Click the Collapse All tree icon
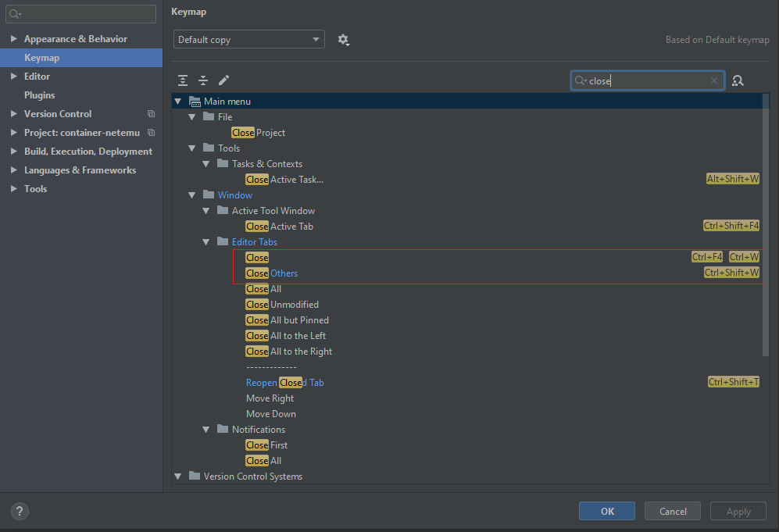Image resolution: width=779 pixels, height=532 pixels. [202, 80]
